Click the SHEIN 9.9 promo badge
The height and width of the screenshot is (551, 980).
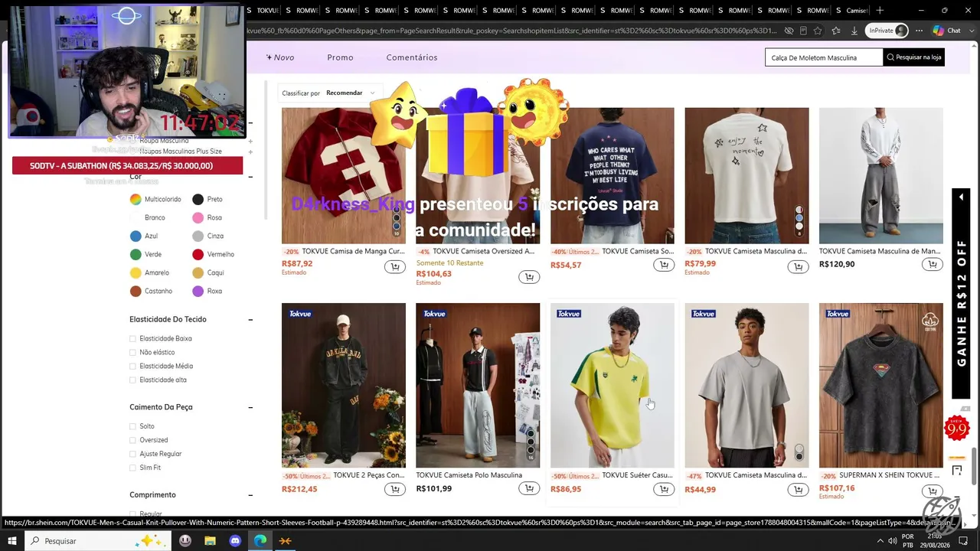[956, 429]
